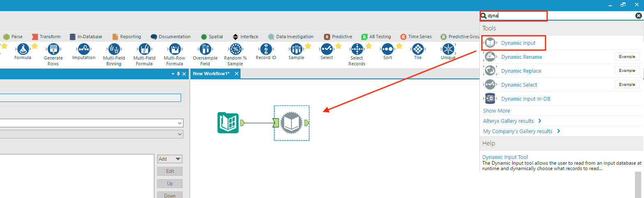Select the Generate Rows tool

[53, 49]
